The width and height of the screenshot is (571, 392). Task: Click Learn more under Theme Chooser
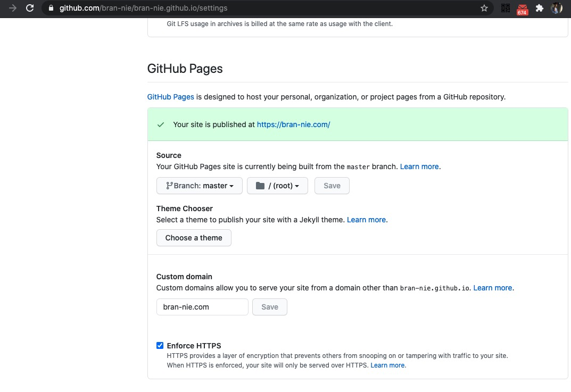[x=367, y=220]
